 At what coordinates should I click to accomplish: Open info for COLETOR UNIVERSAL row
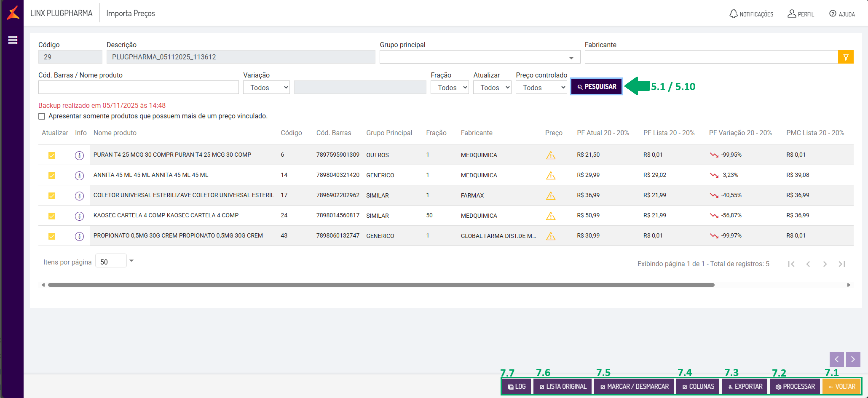[x=79, y=196]
